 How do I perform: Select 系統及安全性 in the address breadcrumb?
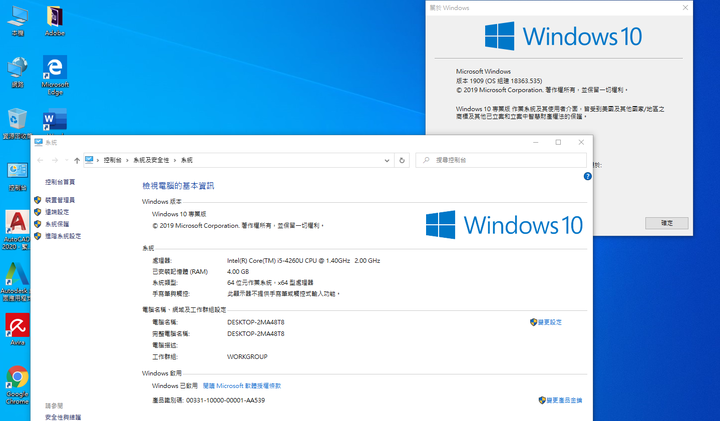[151, 160]
